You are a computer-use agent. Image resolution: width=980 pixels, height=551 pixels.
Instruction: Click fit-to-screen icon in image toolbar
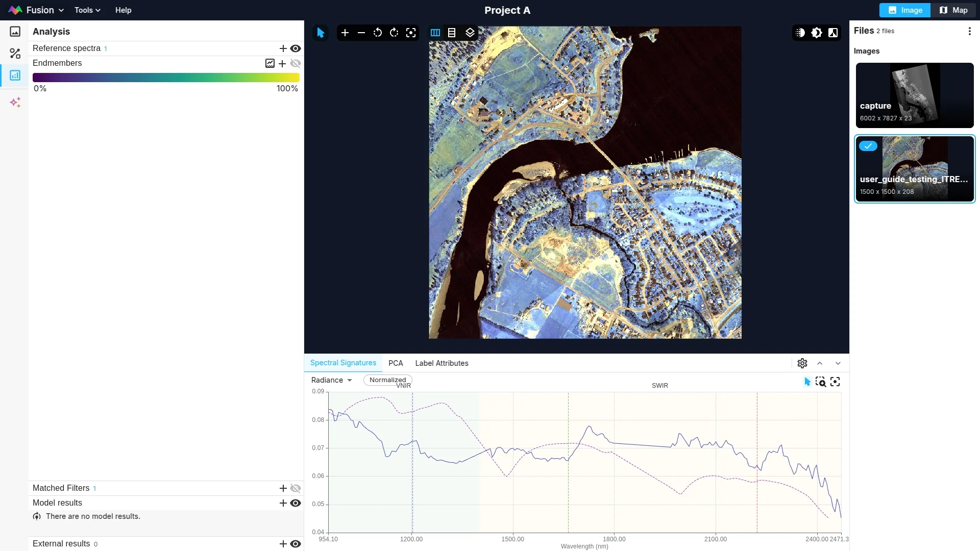point(411,33)
